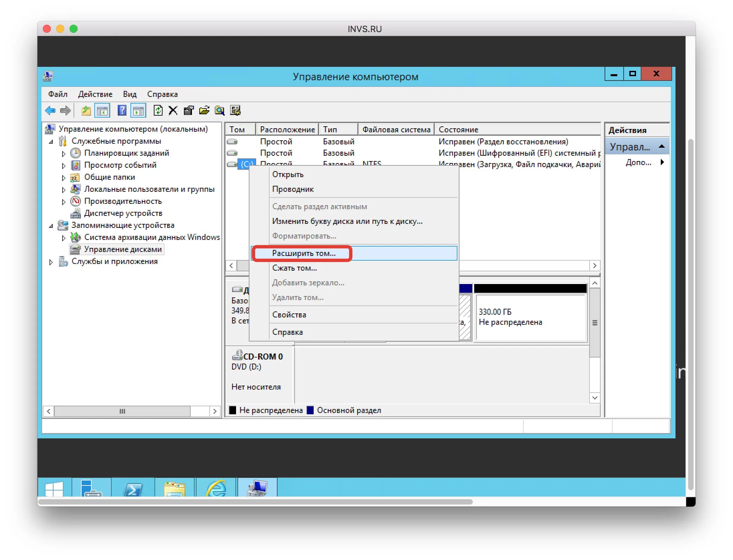This screenshot has width=733, height=560.
Task: Open the Справка menu in menu bar
Action: click(x=163, y=94)
